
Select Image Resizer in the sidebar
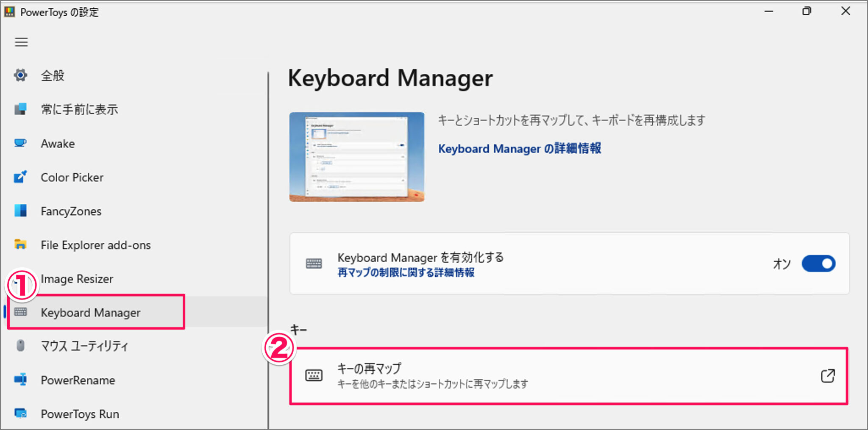click(x=77, y=279)
